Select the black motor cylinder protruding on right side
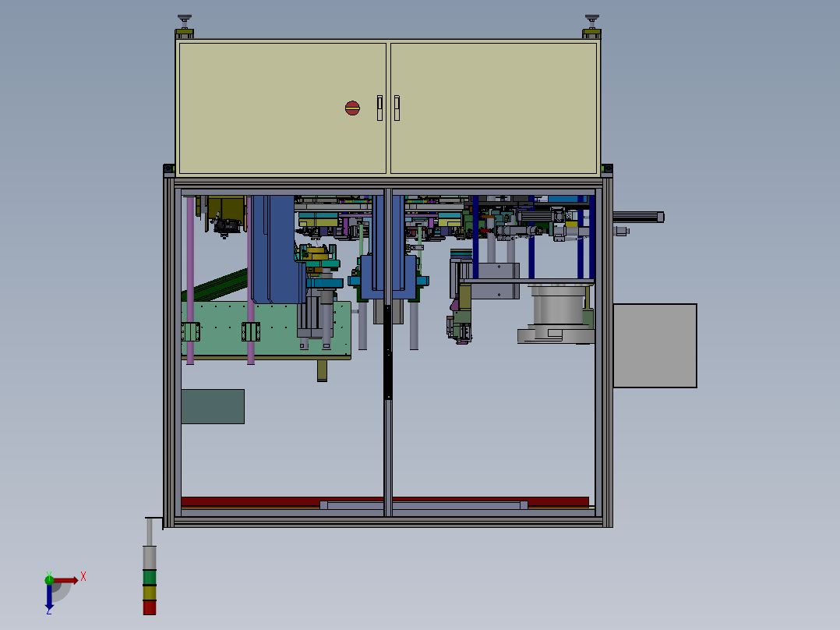840x630 pixels. 639,217
